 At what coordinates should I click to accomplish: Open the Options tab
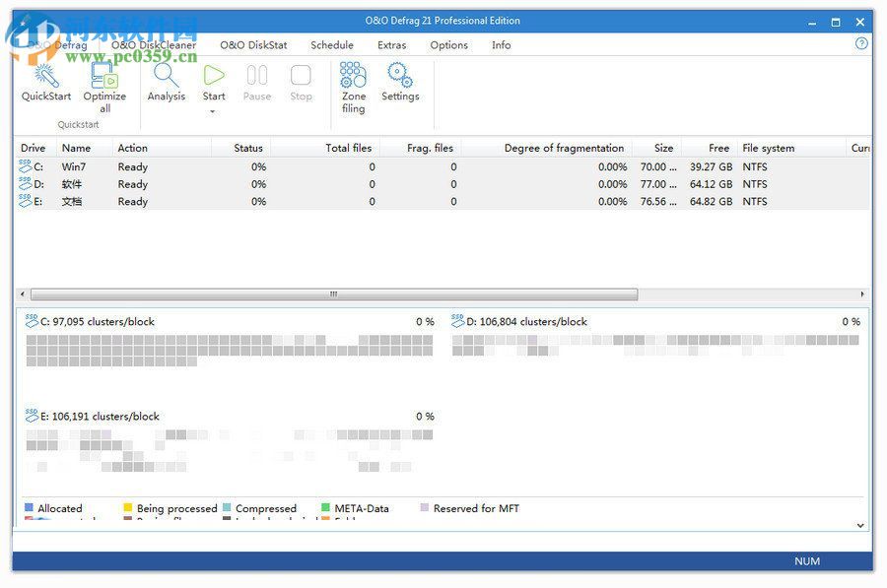point(448,45)
